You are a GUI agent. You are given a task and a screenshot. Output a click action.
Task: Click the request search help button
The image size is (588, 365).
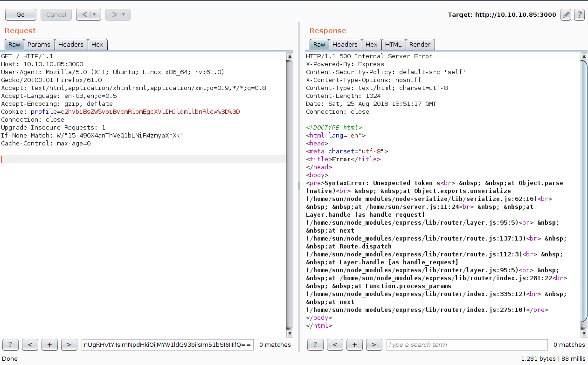(10, 344)
